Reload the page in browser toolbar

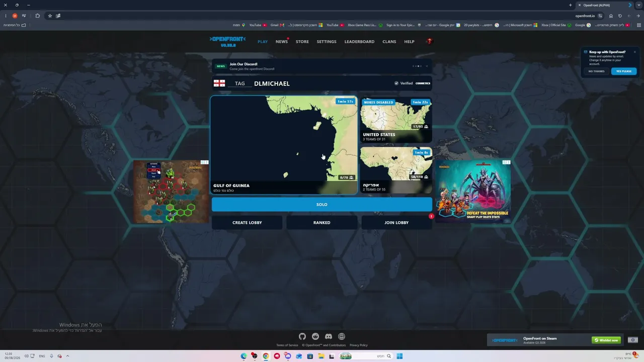(620, 16)
